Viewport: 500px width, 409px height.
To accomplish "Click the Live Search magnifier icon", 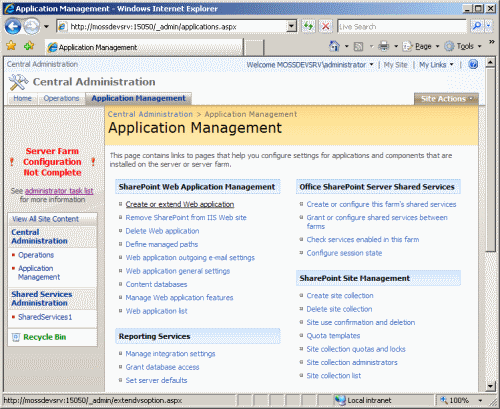I will [x=477, y=26].
